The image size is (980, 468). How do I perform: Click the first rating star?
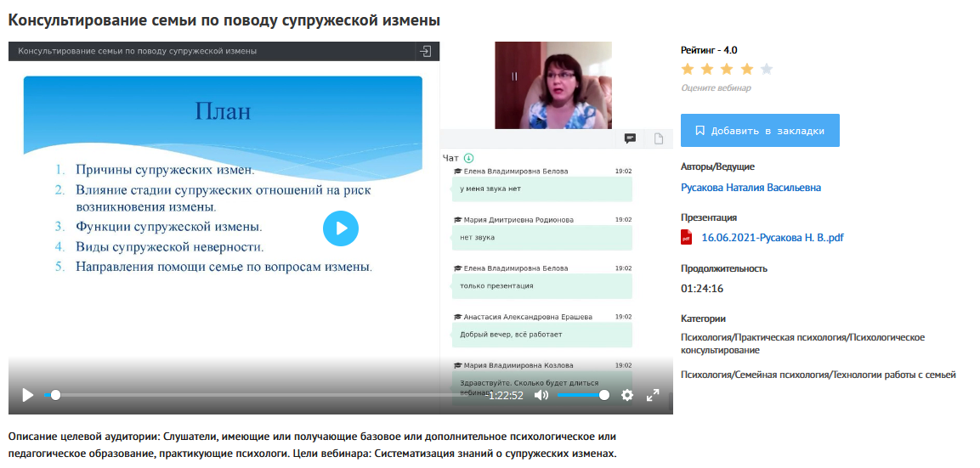click(x=688, y=70)
